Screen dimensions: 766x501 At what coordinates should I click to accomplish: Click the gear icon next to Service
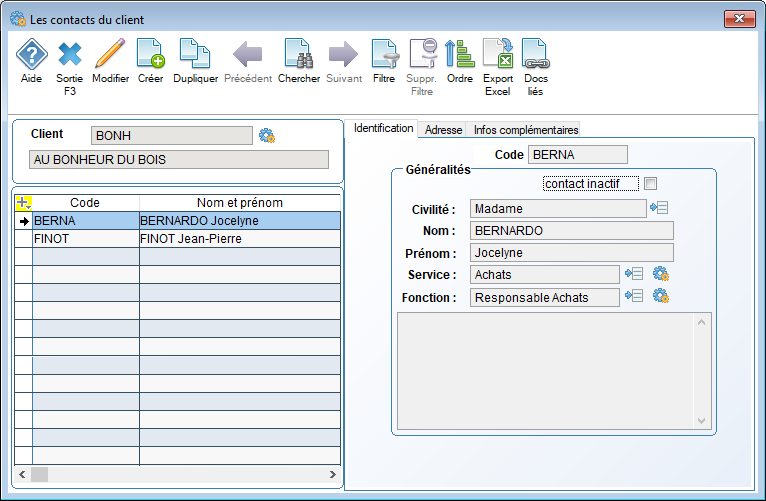(661, 273)
